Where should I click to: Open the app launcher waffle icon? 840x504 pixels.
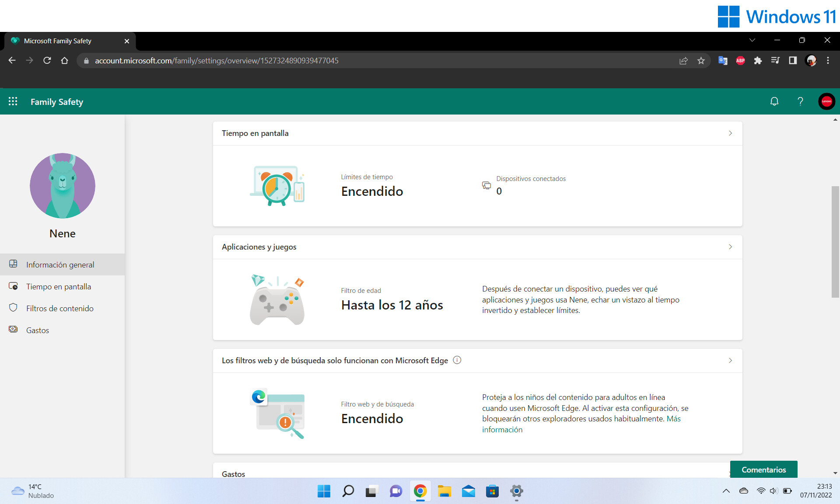tap(13, 101)
